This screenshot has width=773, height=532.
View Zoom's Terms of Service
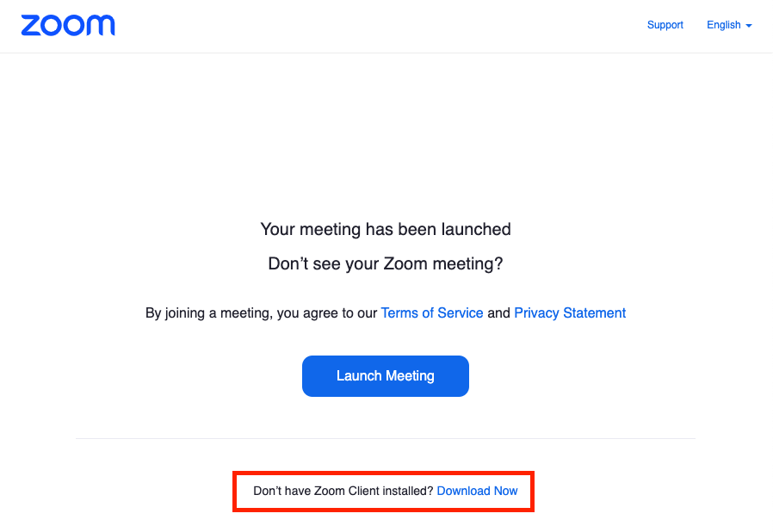(432, 313)
